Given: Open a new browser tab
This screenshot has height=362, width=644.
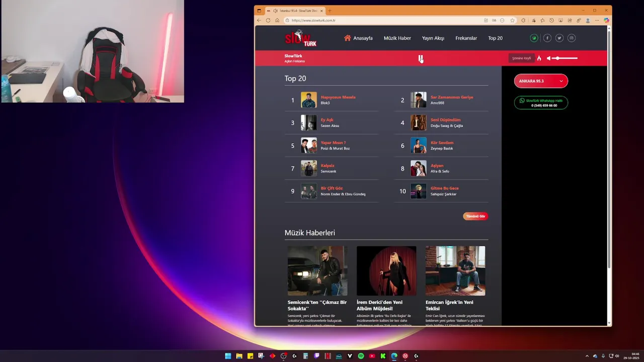Looking at the screenshot, I should pos(330,11).
